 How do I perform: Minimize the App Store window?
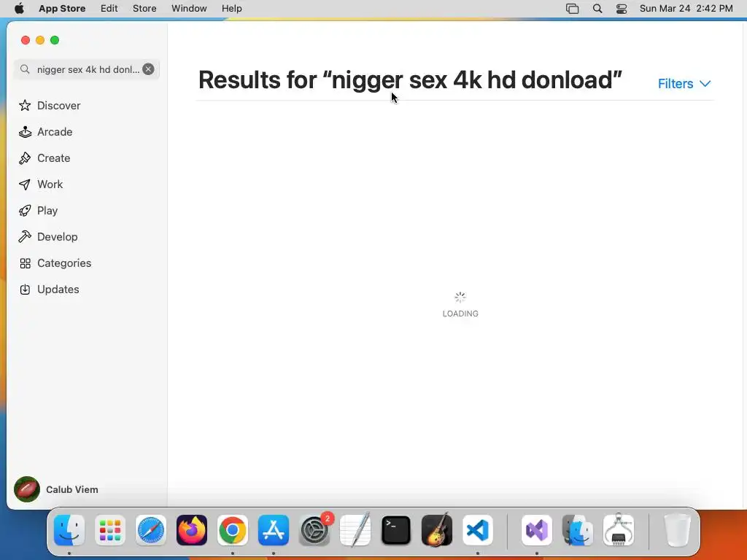coord(41,41)
